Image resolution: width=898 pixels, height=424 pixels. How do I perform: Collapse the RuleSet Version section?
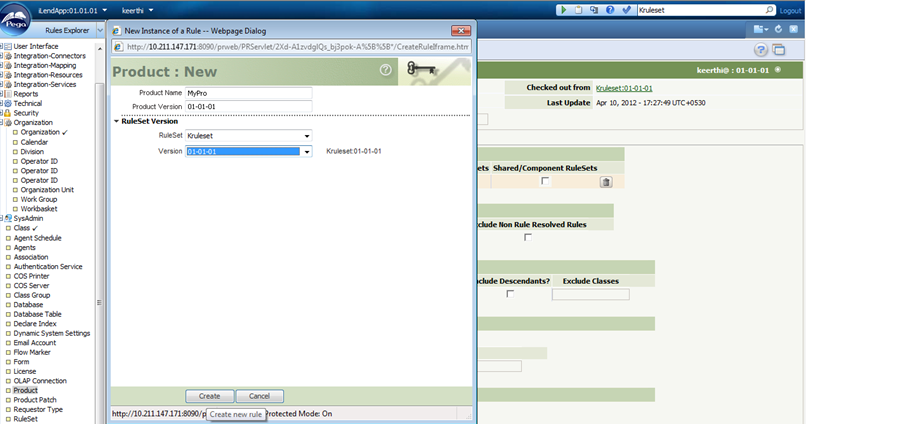tap(116, 121)
